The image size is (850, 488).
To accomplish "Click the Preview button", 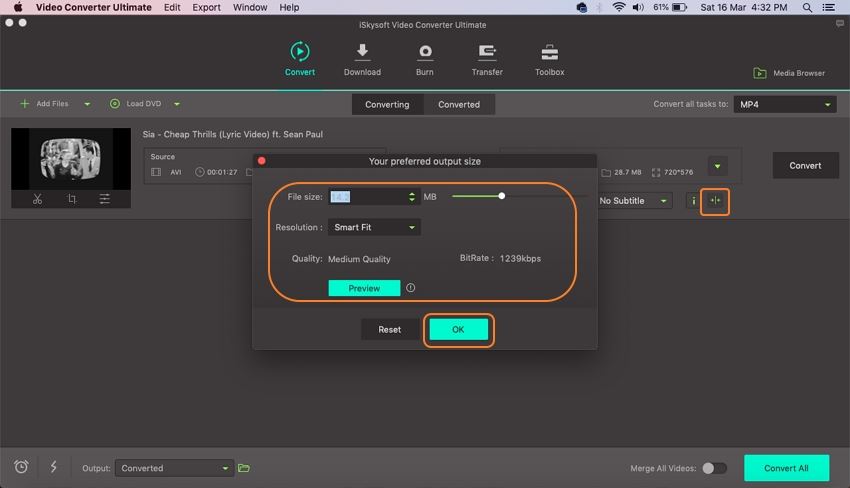I will coord(364,288).
